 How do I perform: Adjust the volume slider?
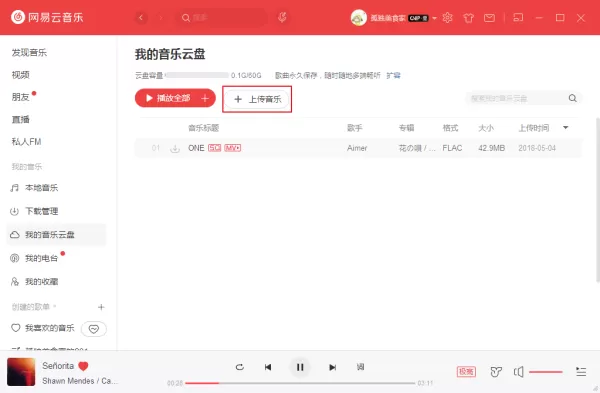point(546,372)
